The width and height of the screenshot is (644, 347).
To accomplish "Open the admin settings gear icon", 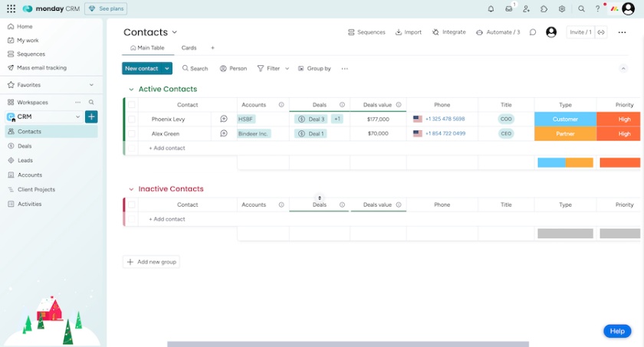I will pos(562,8).
